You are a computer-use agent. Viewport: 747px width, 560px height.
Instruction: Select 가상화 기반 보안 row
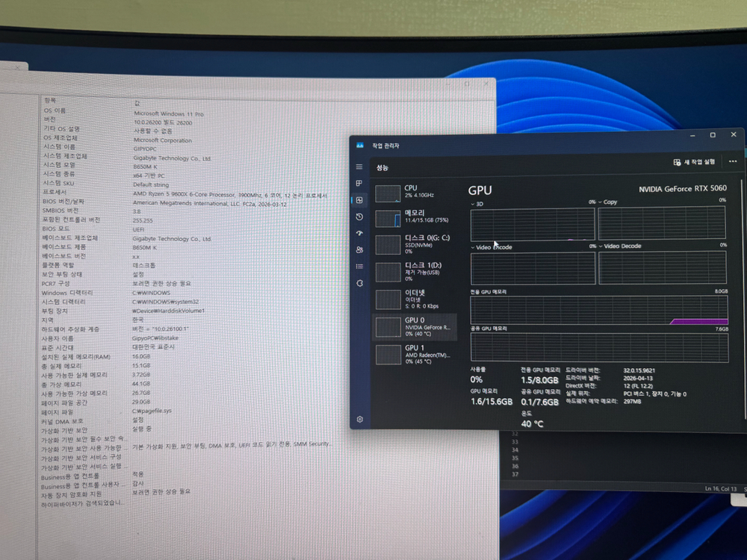pyautogui.click(x=267, y=430)
